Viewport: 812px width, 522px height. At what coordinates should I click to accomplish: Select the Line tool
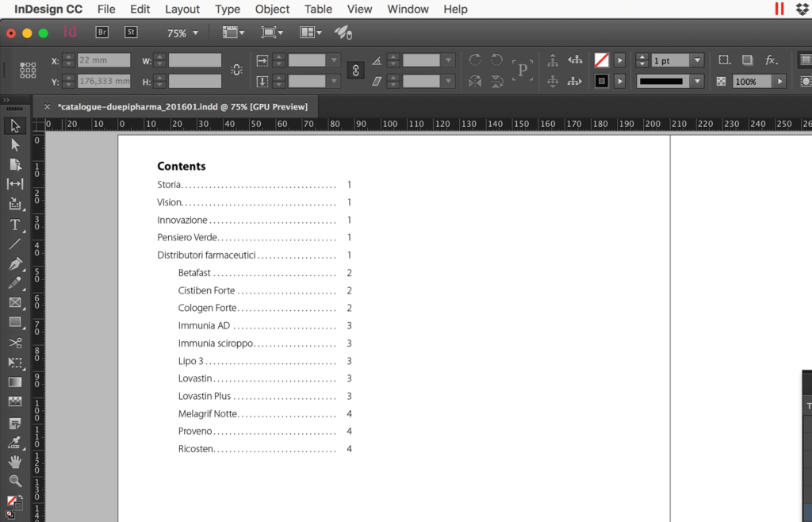[x=15, y=244]
